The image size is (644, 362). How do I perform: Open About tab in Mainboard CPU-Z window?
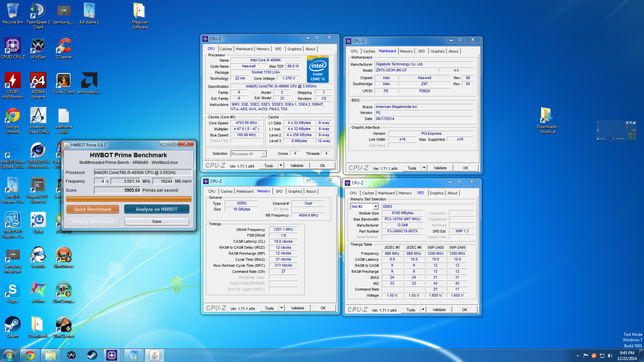(453, 51)
